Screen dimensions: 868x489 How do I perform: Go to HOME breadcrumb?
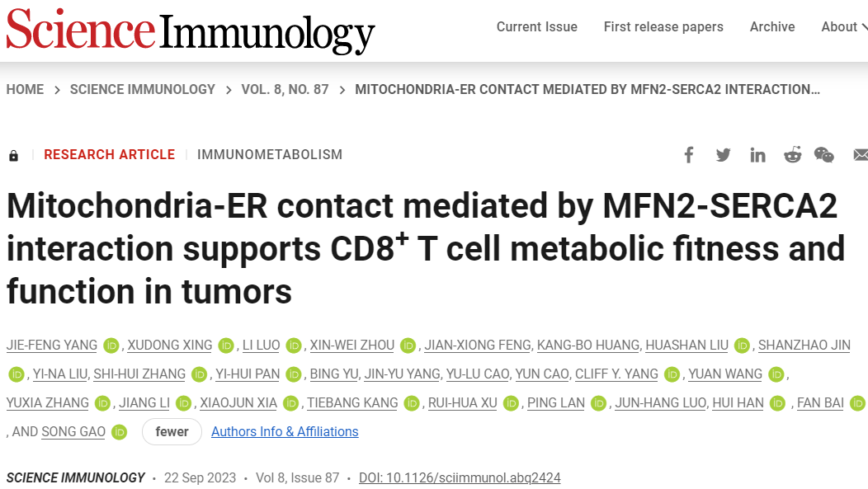pos(25,90)
